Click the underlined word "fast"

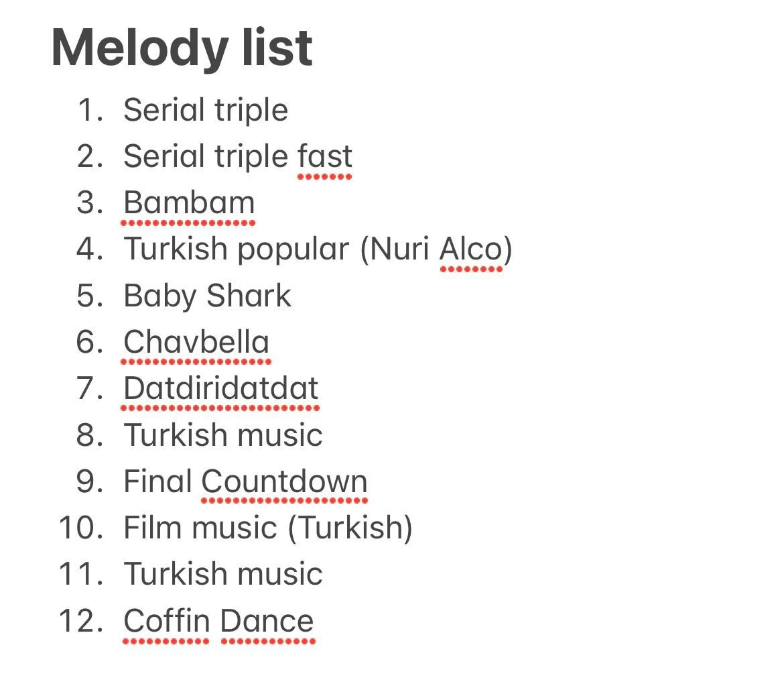click(324, 157)
